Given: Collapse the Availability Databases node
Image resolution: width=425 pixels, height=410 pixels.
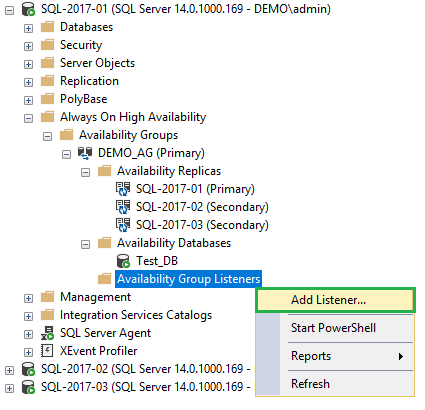Looking at the screenshot, I should pos(85,244).
